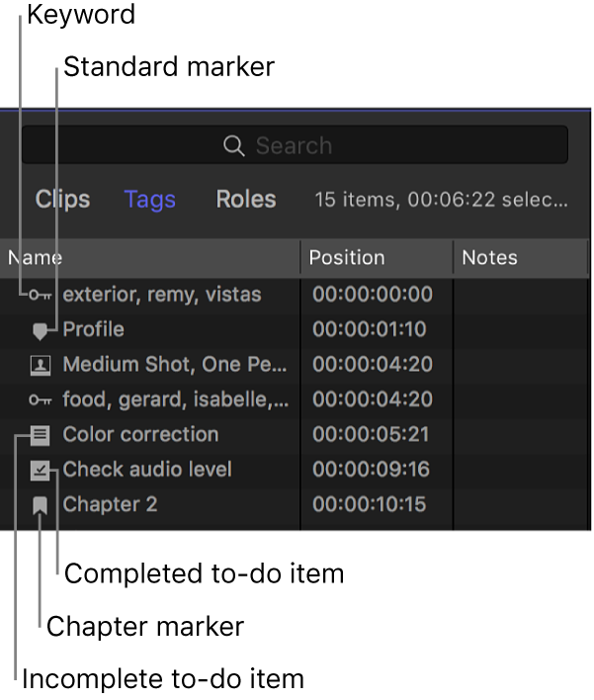Click the 00:00:04:20 position of Medium Shot
Viewport: 594px width, 700px height.
373,365
